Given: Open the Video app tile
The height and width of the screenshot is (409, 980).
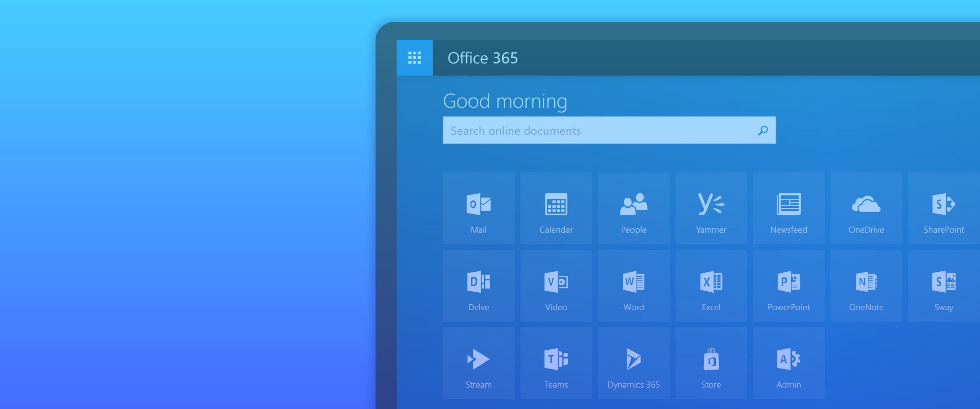Looking at the screenshot, I should (556, 286).
